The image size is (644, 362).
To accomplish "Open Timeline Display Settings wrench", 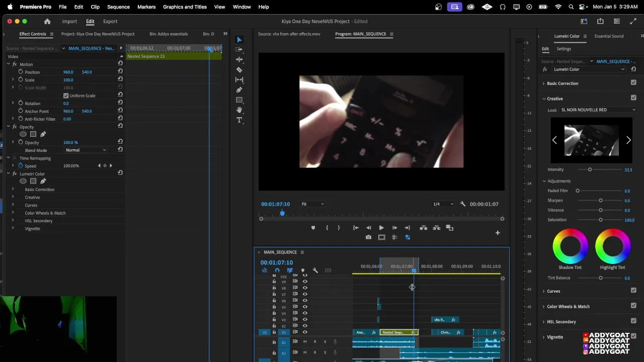I will (x=315, y=270).
